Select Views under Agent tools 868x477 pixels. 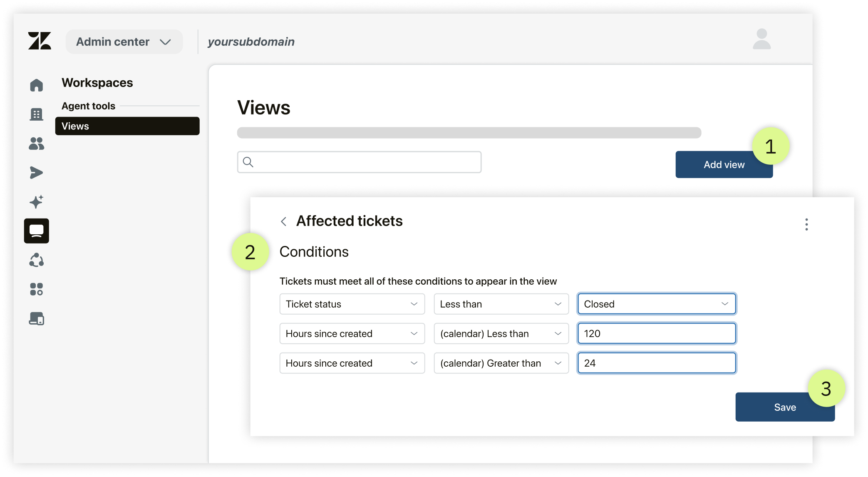coord(127,126)
